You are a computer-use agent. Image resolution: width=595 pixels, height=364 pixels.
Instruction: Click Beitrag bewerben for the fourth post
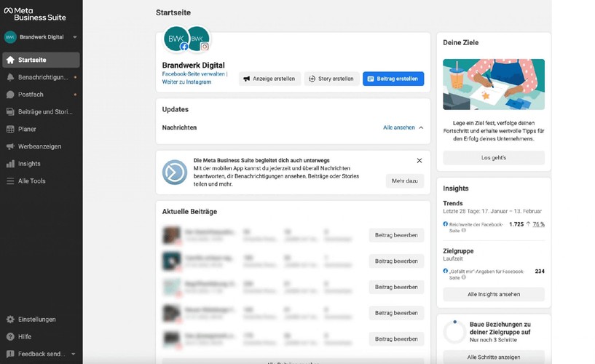pyautogui.click(x=396, y=313)
